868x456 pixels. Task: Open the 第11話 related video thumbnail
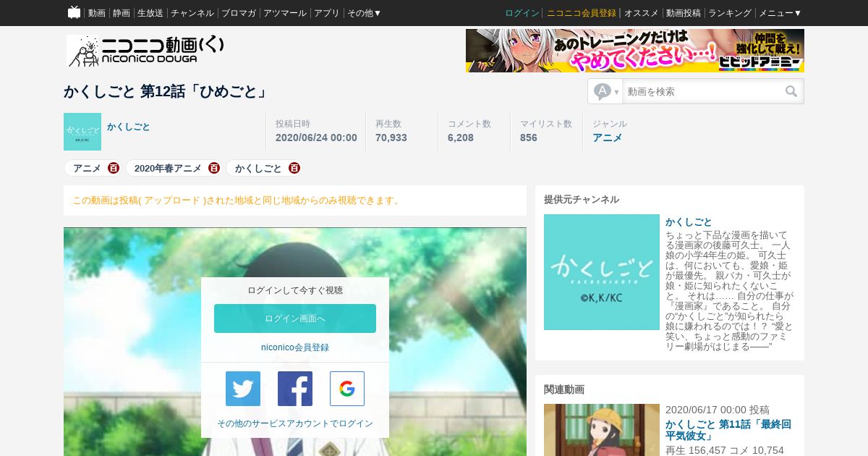[602, 430]
